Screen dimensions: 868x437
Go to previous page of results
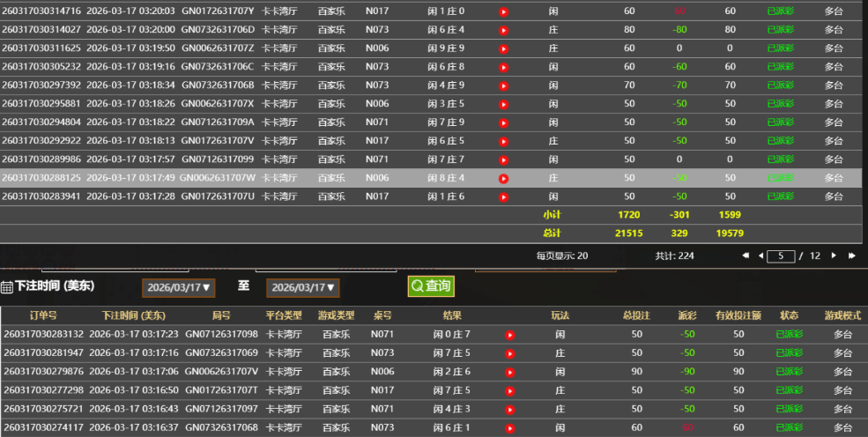point(761,256)
